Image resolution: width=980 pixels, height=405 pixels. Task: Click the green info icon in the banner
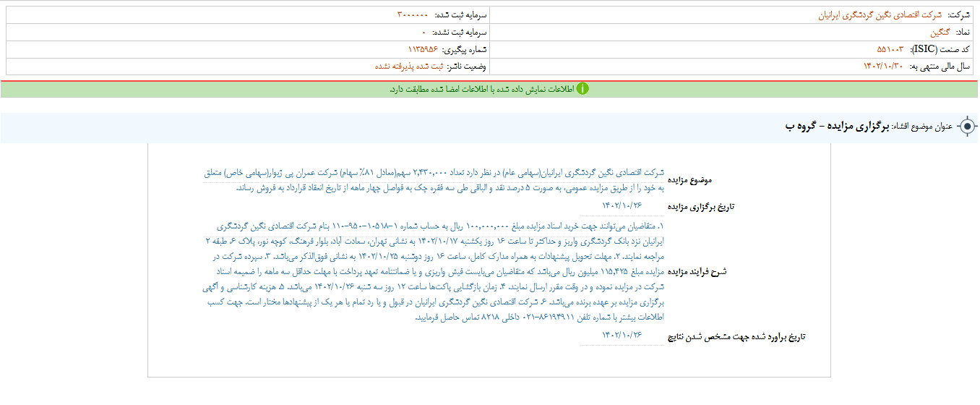click(583, 89)
